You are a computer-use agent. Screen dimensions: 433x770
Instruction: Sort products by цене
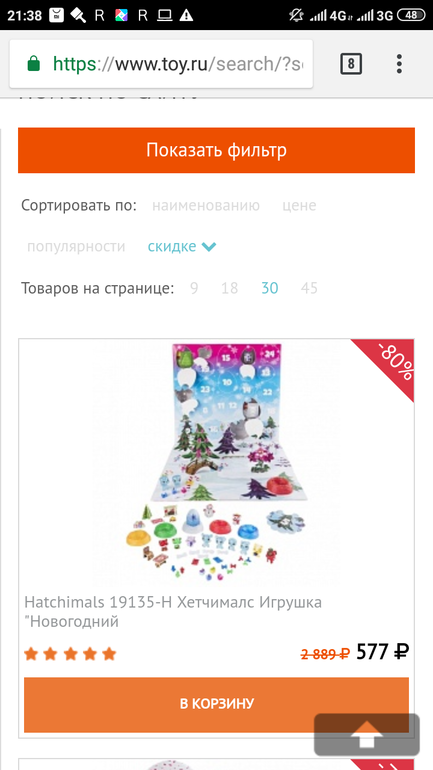[299, 205]
